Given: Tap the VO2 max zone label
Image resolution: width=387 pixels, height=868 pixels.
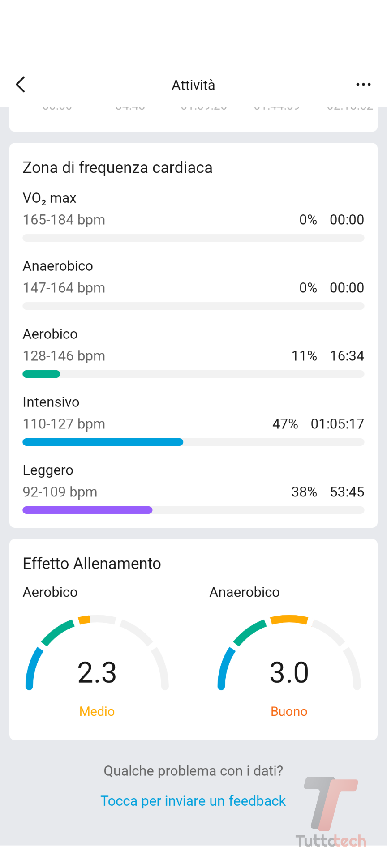Looking at the screenshot, I should click(x=50, y=198).
